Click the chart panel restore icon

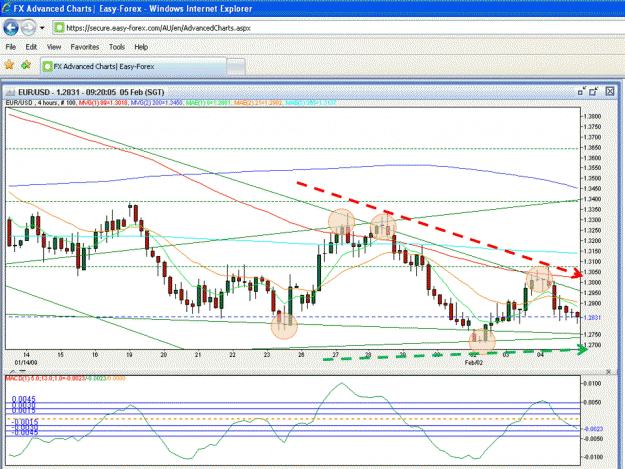(582, 91)
